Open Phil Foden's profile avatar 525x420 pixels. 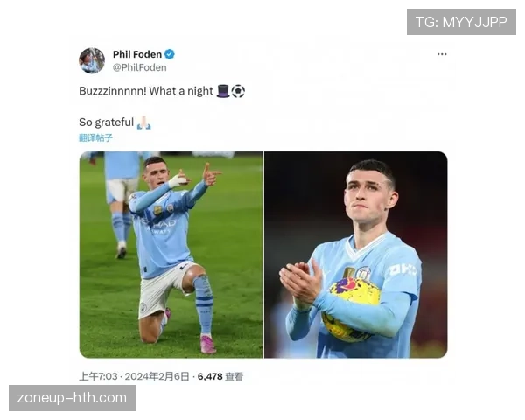[92, 60]
